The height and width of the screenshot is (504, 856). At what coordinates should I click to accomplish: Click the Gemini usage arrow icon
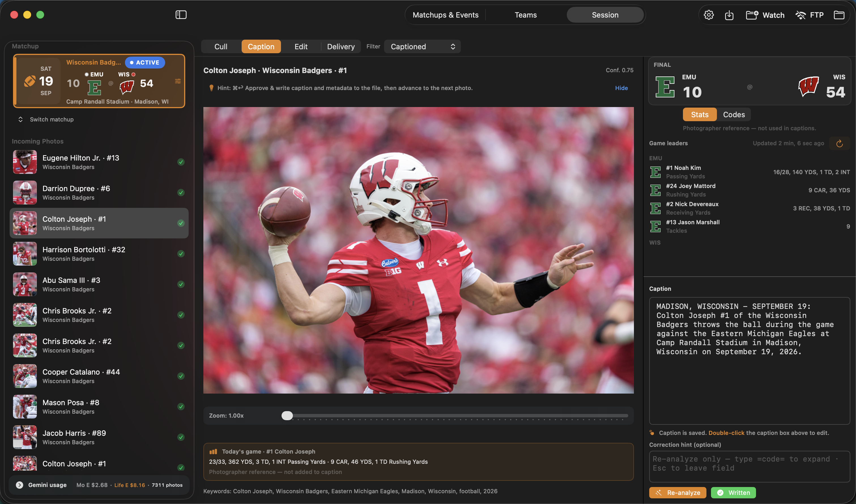click(20, 485)
